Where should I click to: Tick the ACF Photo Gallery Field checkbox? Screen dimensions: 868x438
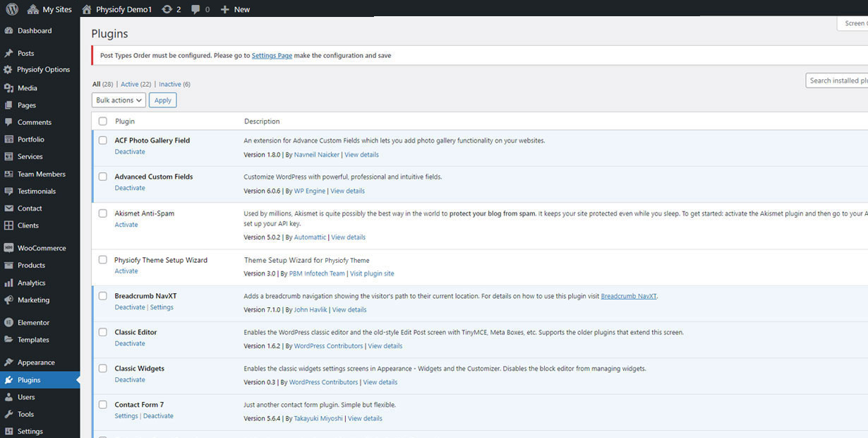pyautogui.click(x=103, y=141)
